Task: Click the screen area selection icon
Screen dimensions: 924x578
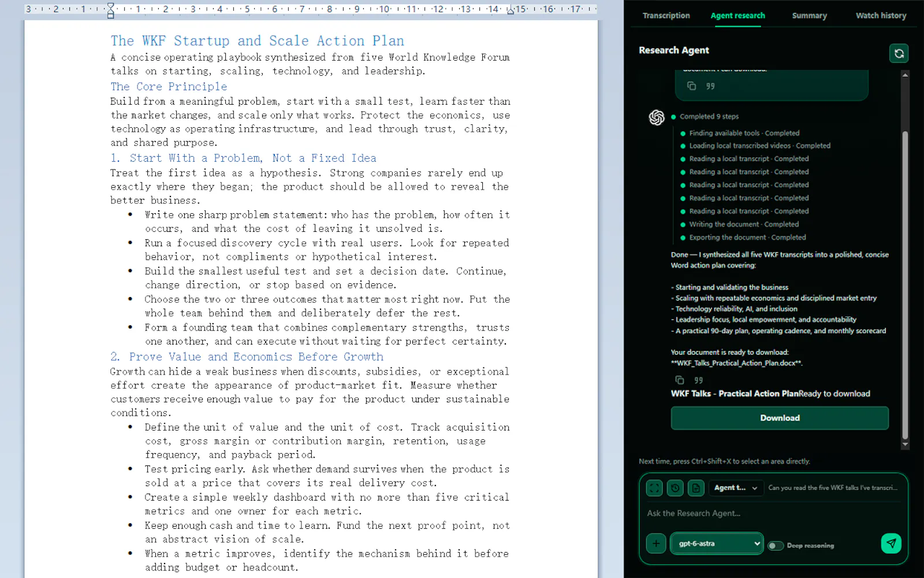Action: click(x=654, y=488)
